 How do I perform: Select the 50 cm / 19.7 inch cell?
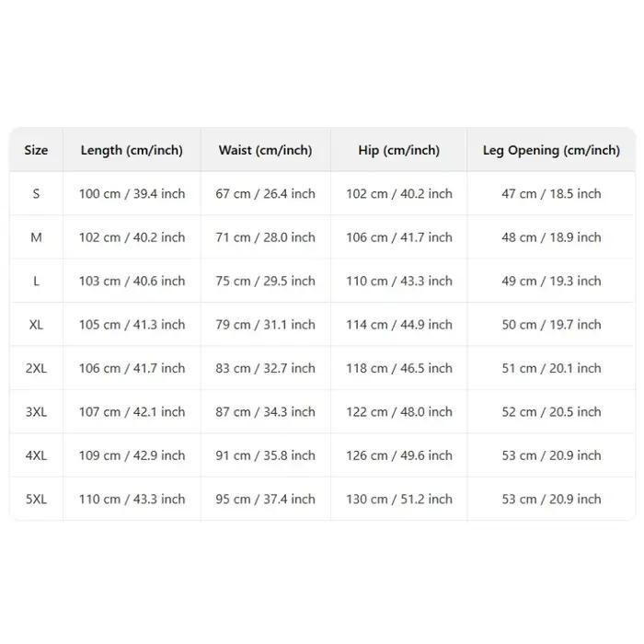pyautogui.click(x=551, y=325)
